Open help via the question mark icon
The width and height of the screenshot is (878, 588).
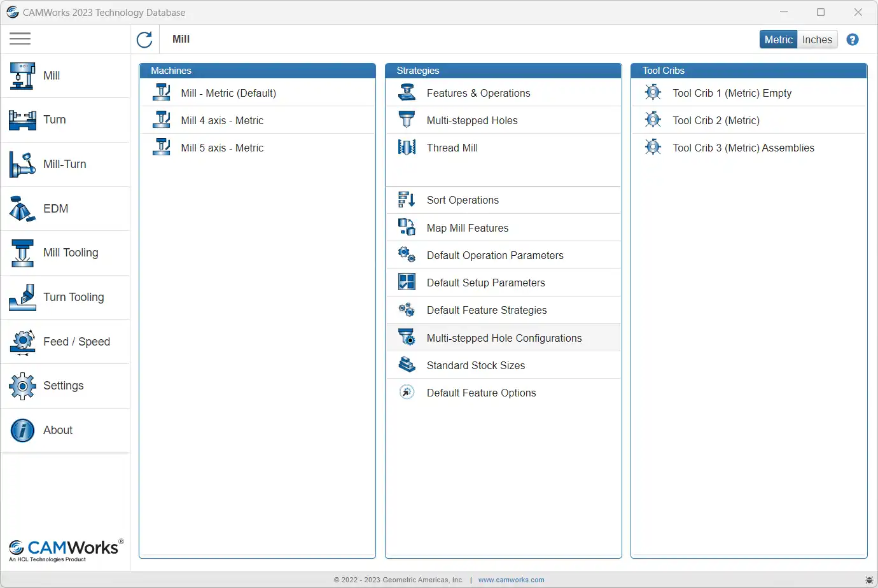coord(853,39)
